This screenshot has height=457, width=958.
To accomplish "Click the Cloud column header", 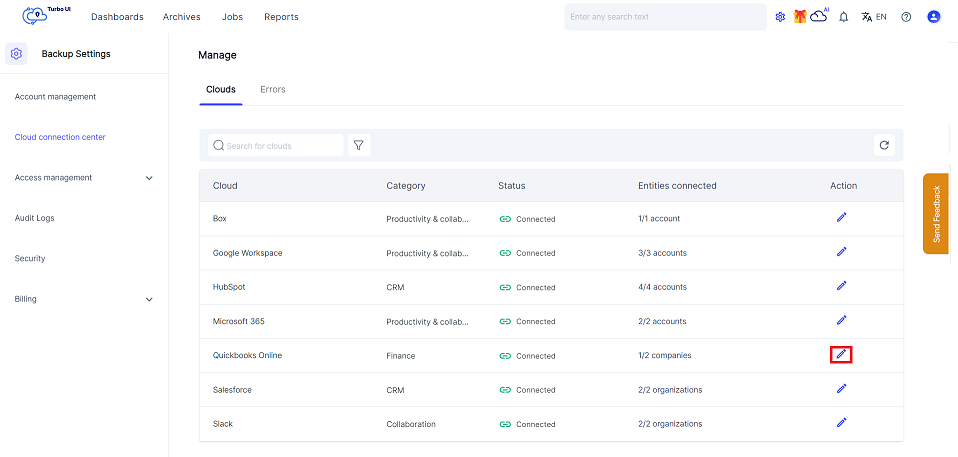I will 225,186.
